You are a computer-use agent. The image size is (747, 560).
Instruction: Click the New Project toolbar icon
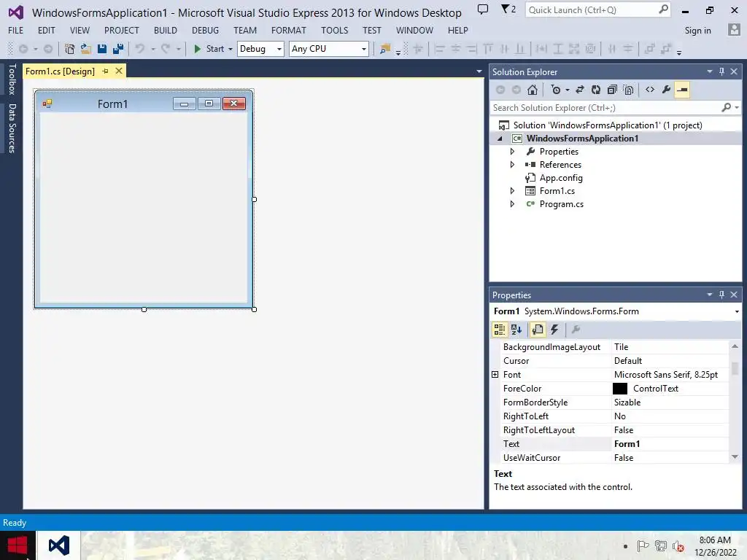tap(69, 49)
